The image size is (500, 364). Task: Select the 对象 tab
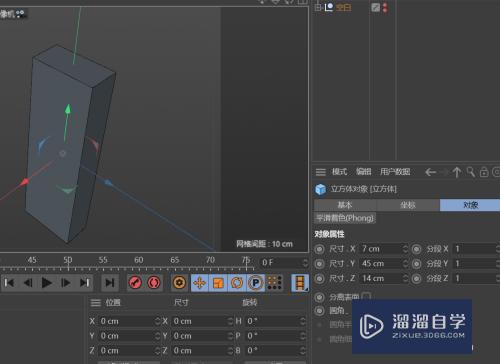tap(470, 205)
